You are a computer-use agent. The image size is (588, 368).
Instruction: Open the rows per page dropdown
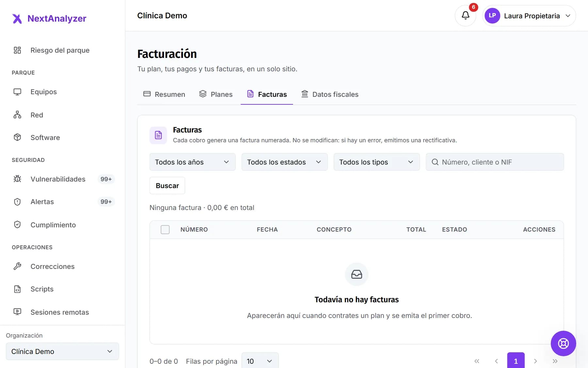pos(260,361)
